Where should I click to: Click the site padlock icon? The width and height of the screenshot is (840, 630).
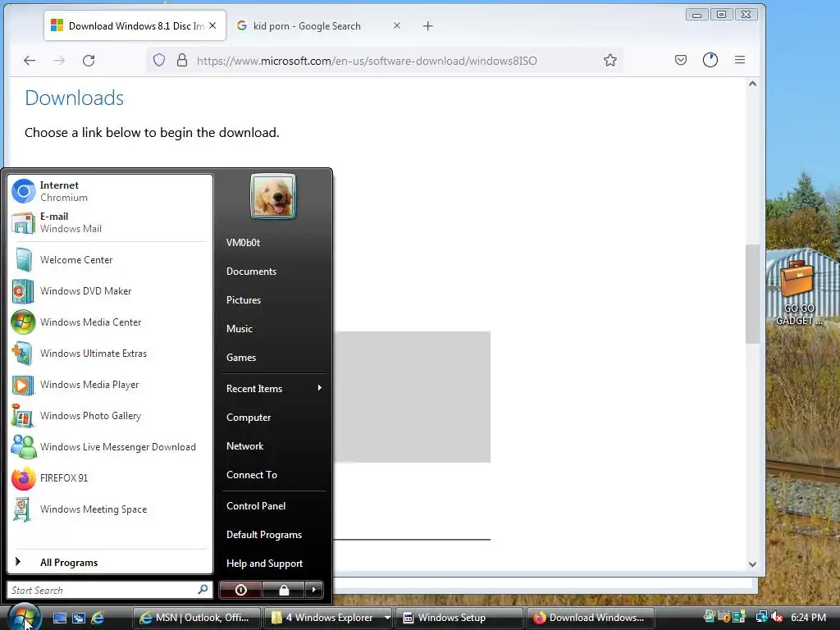pos(182,60)
